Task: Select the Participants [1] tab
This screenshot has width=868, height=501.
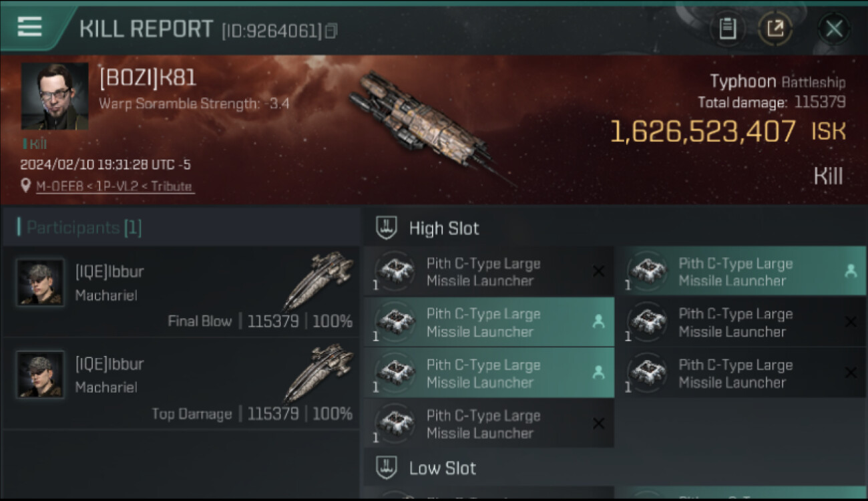Action: 84,228
